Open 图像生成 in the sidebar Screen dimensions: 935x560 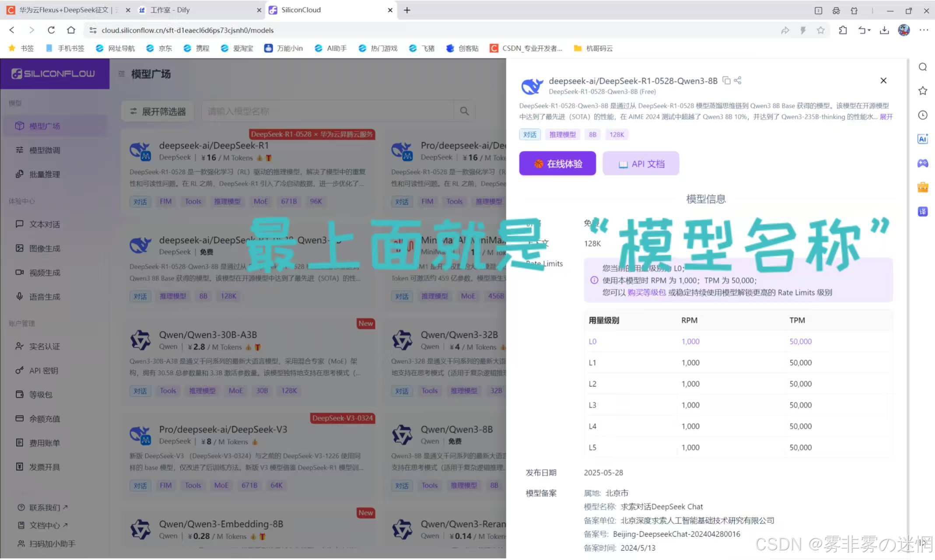55,248
